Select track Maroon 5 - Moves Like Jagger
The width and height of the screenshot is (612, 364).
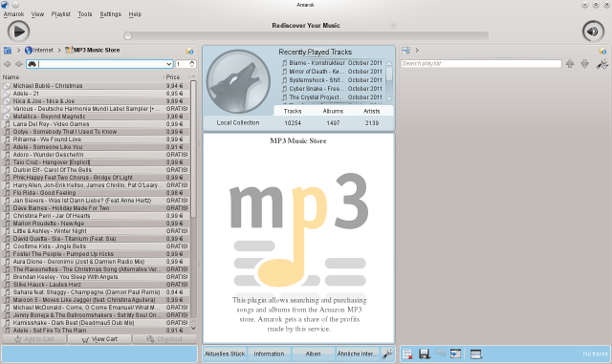pos(96,300)
